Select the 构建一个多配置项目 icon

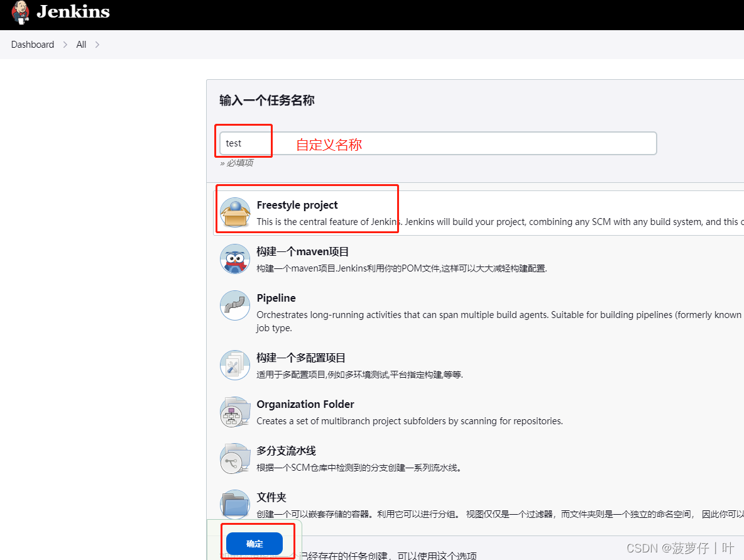coord(235,365)
